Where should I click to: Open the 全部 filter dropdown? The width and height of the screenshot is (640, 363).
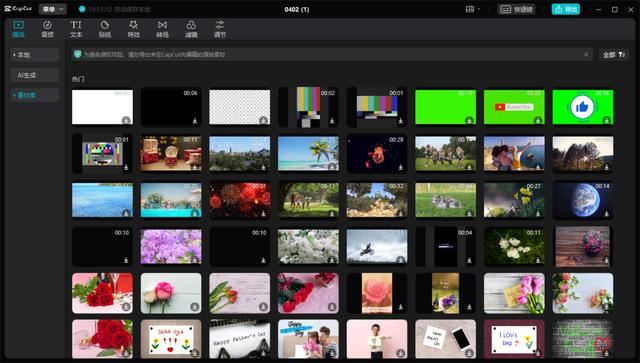(614, 54)
